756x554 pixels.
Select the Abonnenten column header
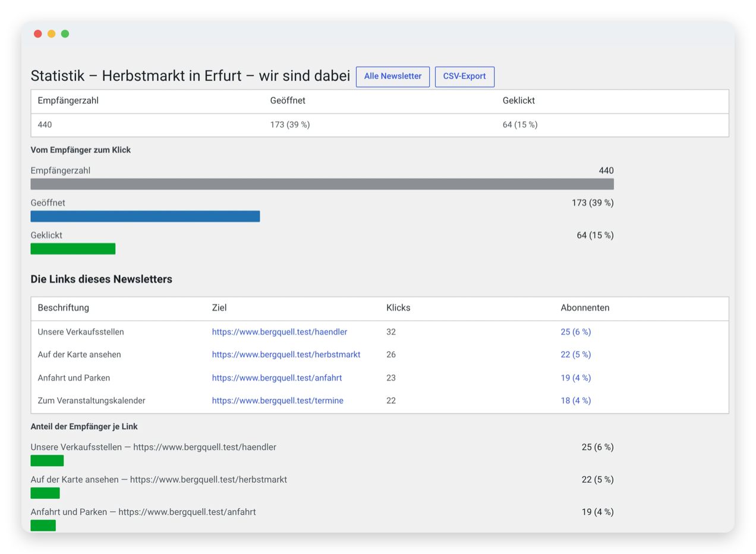(585, 308)
